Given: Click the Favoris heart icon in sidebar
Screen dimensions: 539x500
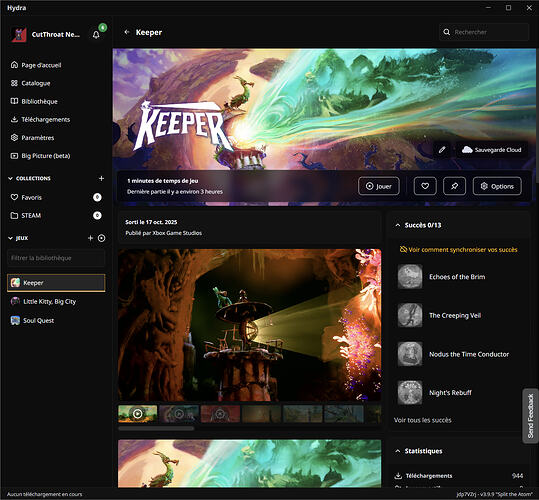Looking at the screenshot, I should [x=14, y=197].
